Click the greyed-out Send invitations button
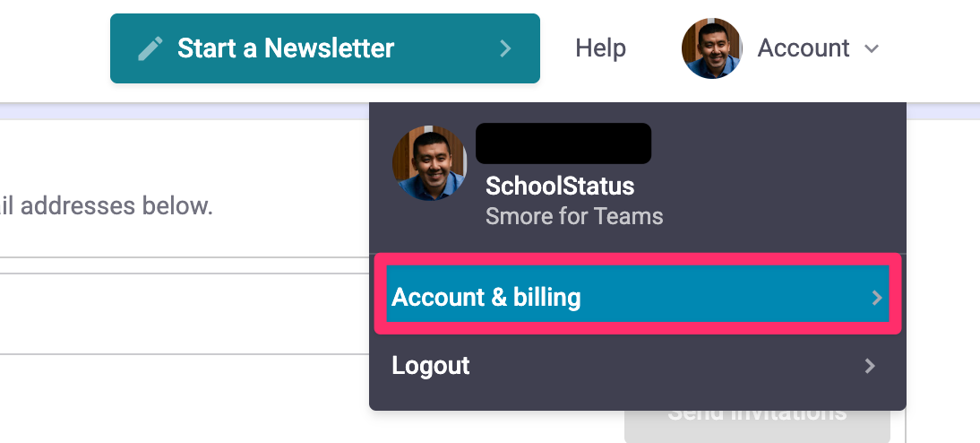 tap(757, 423)
